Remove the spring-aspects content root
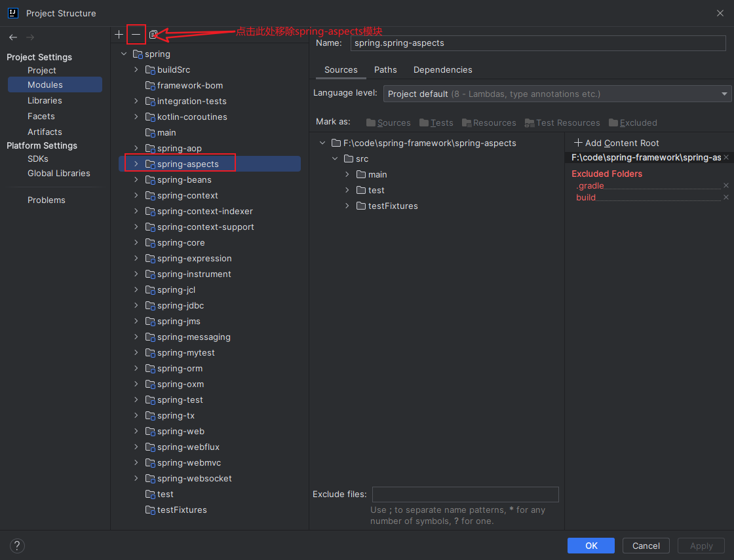Viewport: 734px width, 560px height. (x=726, y=158)
